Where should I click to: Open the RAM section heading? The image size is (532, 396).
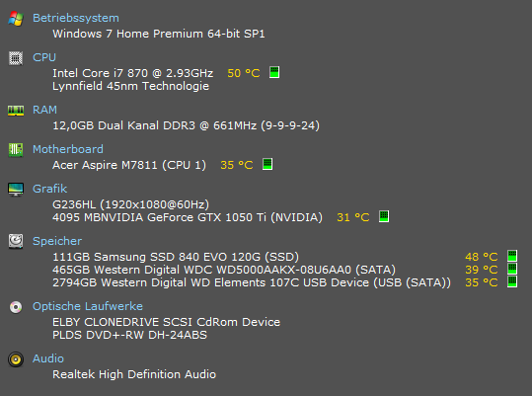click(x=44, y=110)
